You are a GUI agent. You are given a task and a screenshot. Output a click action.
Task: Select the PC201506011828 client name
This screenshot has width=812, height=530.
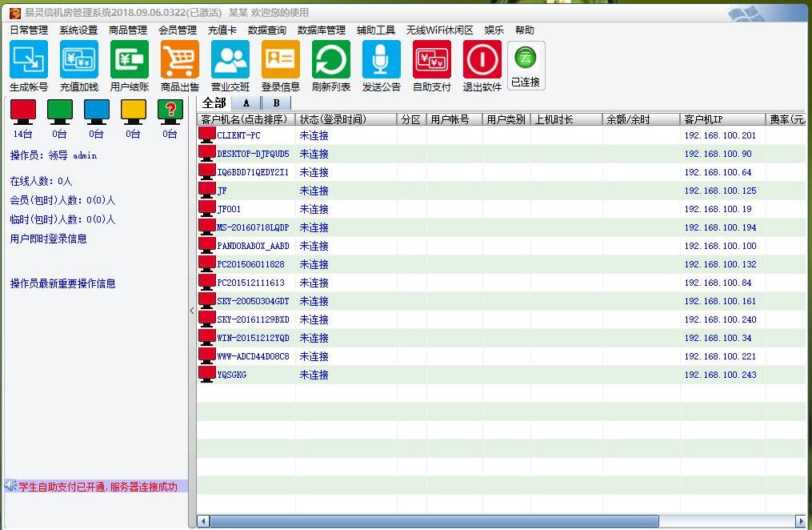point(250,263)
